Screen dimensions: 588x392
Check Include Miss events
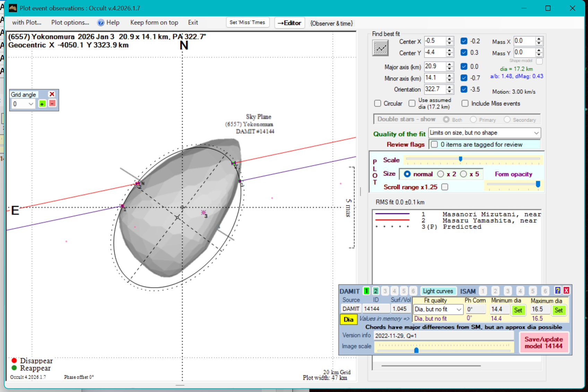(x=465, y=104)
